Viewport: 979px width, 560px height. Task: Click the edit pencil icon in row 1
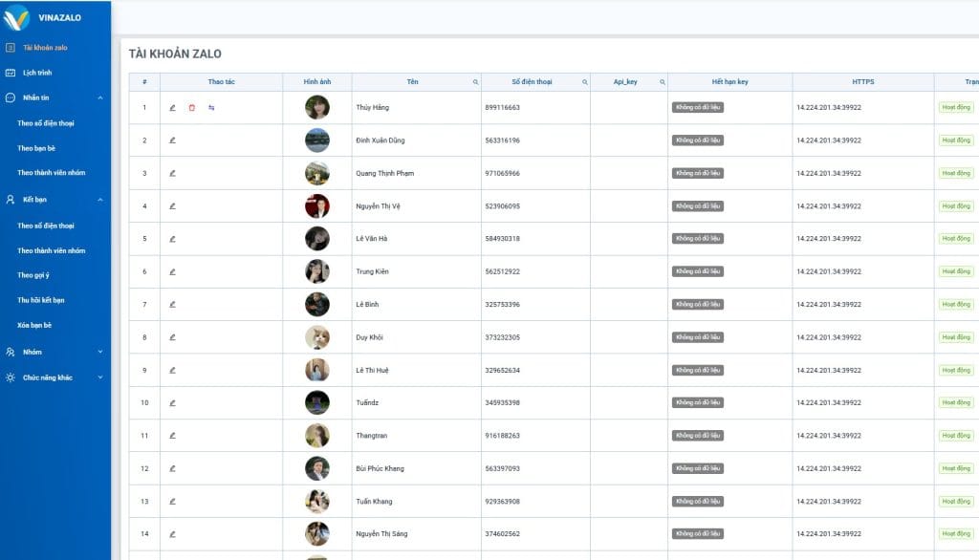[x=173, y=108]
